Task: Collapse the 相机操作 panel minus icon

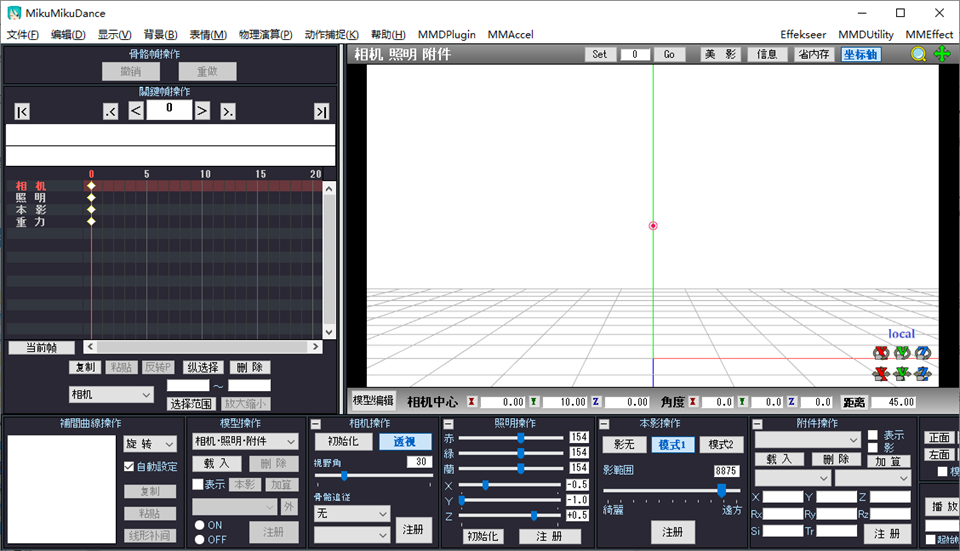Action: [316, 424]
